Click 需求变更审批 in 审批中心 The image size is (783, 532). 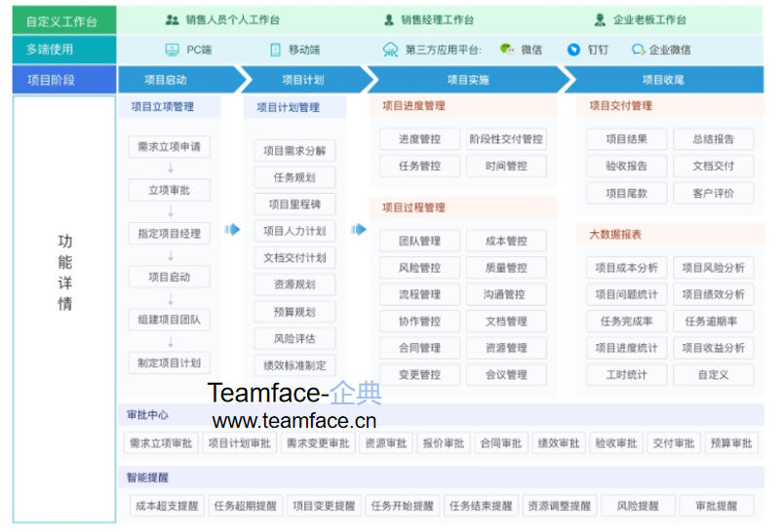[x=318, y=443]
